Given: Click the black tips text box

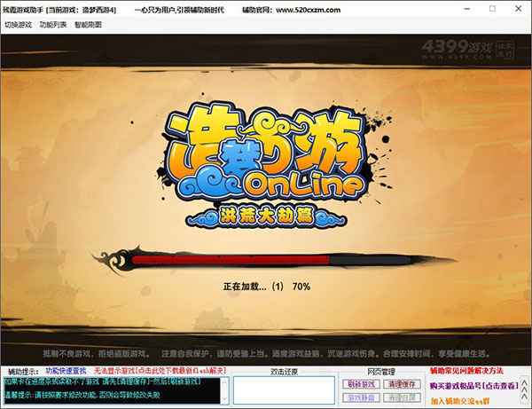Looking at the screenshot, I should [x=112, y=390].
